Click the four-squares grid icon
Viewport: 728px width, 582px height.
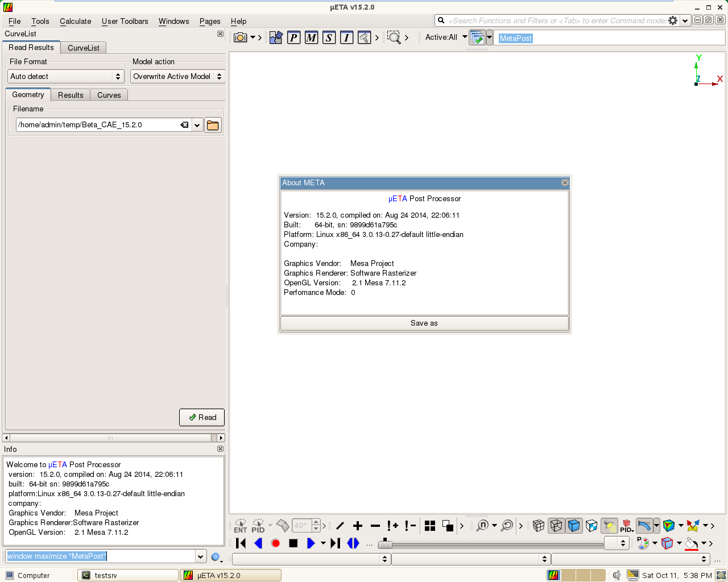(x=430, y=526)
